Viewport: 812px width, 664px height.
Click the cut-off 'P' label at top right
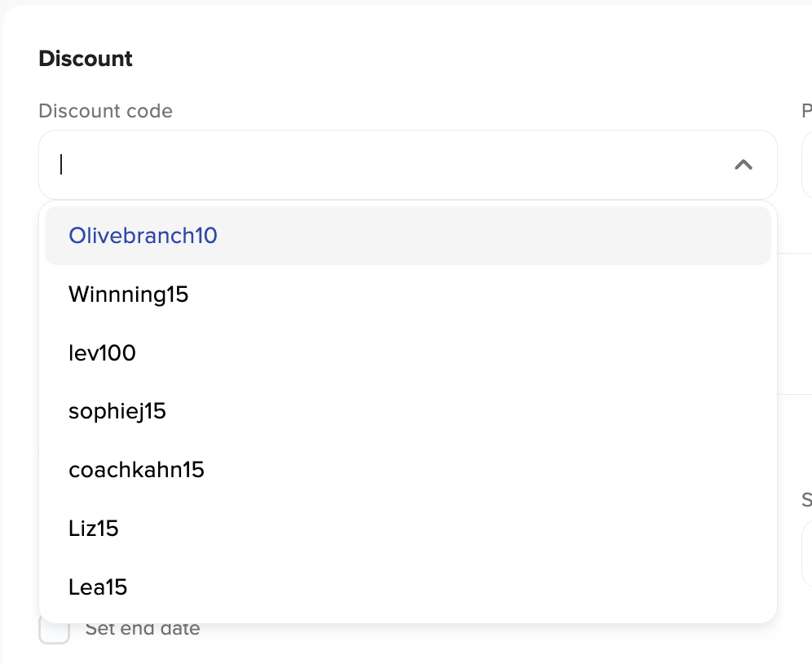pos(807,111)
